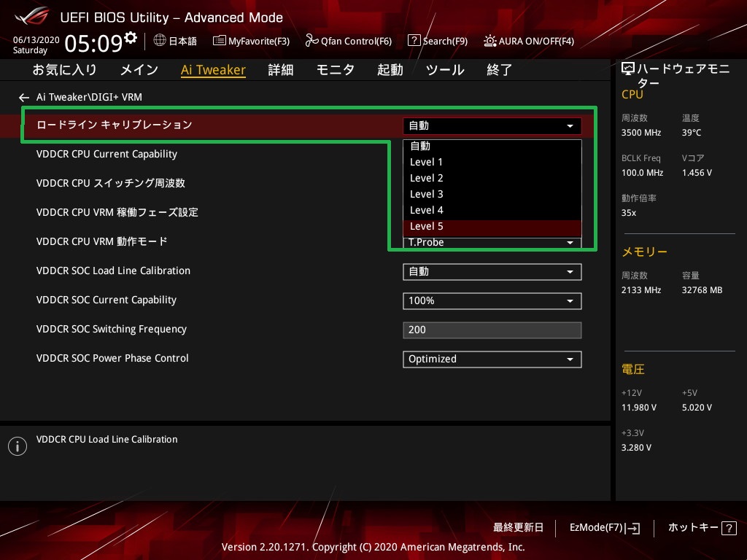Choose Level 2 option
Image resolution: width=747 pixels, height=560 pixels.
coord(492,178)
